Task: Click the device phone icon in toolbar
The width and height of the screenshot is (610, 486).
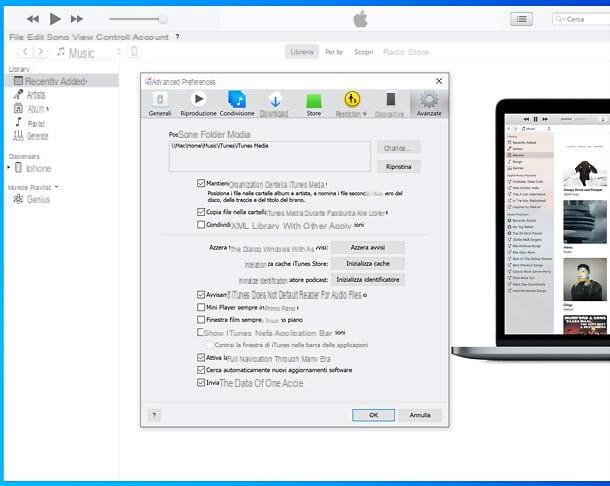Action: tap(134, 51)
